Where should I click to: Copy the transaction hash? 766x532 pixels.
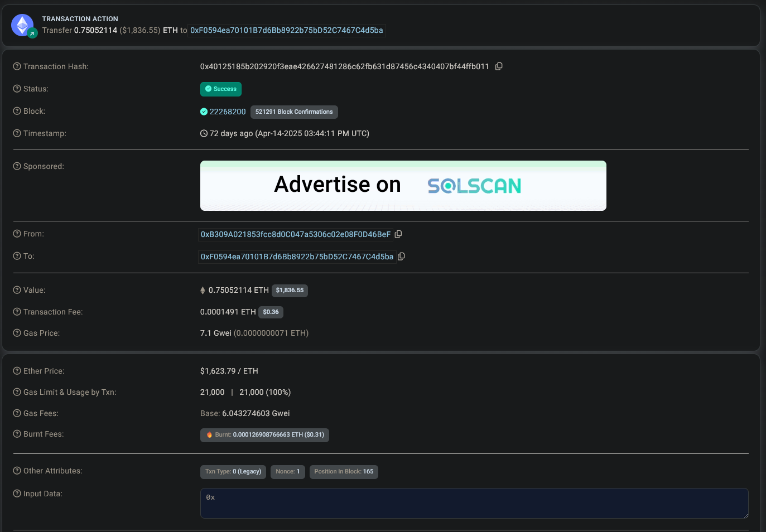point(499,66)
